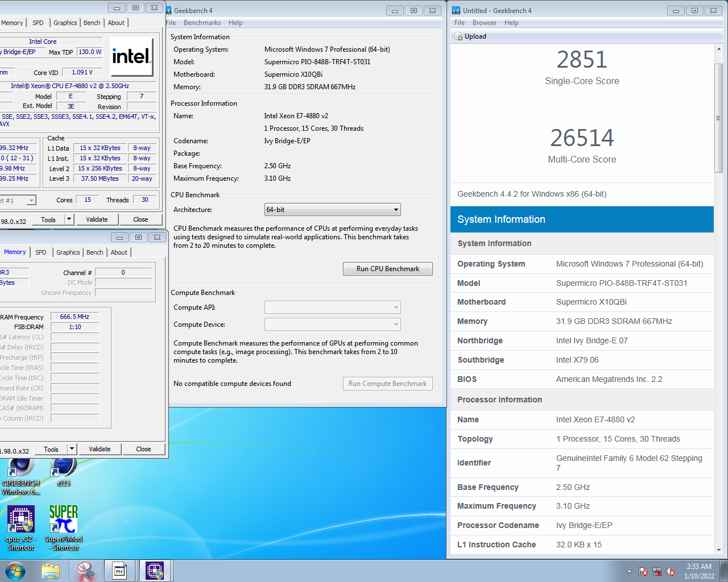Viewport: 728px width, 582px height.
Task: Click Tools button in CPU-Z memory window
Action: click(51, 449)
